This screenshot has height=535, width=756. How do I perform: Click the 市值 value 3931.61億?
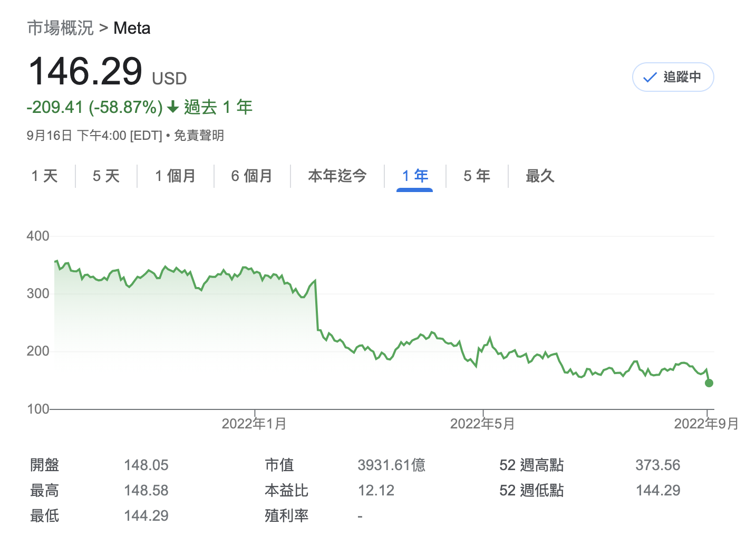click(392, 465)
